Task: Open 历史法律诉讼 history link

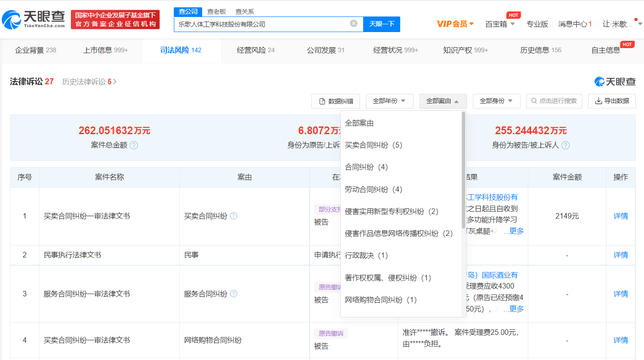Action: pos(89,82)
